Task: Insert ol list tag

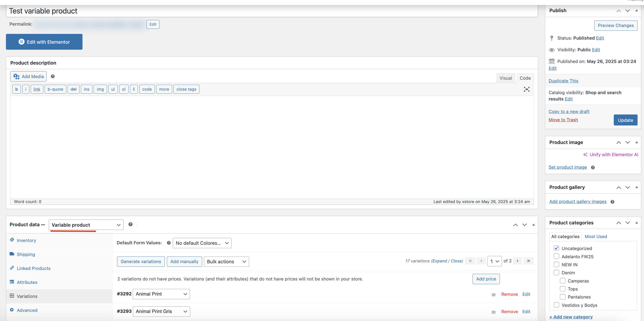Action: [x=124, y=89]
